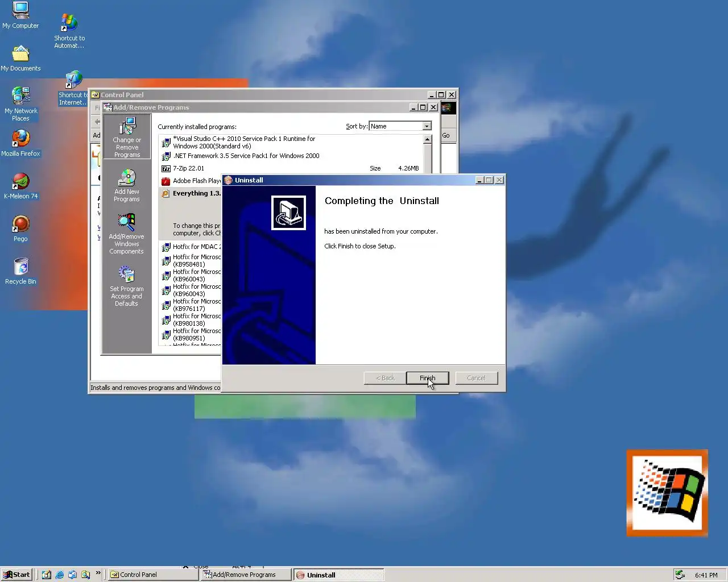Select the K-Meleon 74 desktop shortcut
Image resolution: width=728 pixels, height=582 pixels.
pos(20,186)
